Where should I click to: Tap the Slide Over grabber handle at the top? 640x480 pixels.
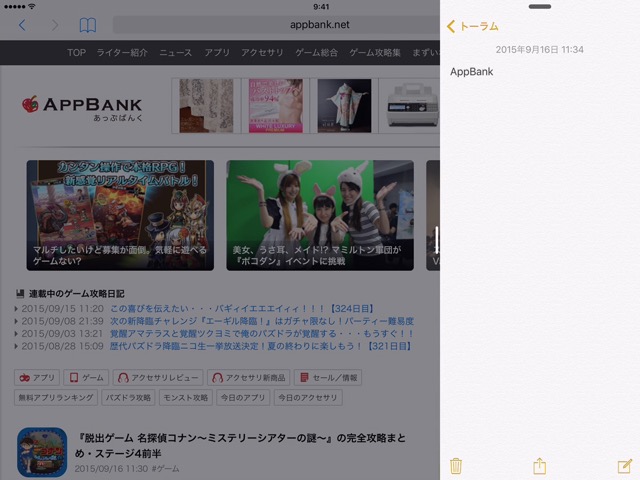click(540, 7)
